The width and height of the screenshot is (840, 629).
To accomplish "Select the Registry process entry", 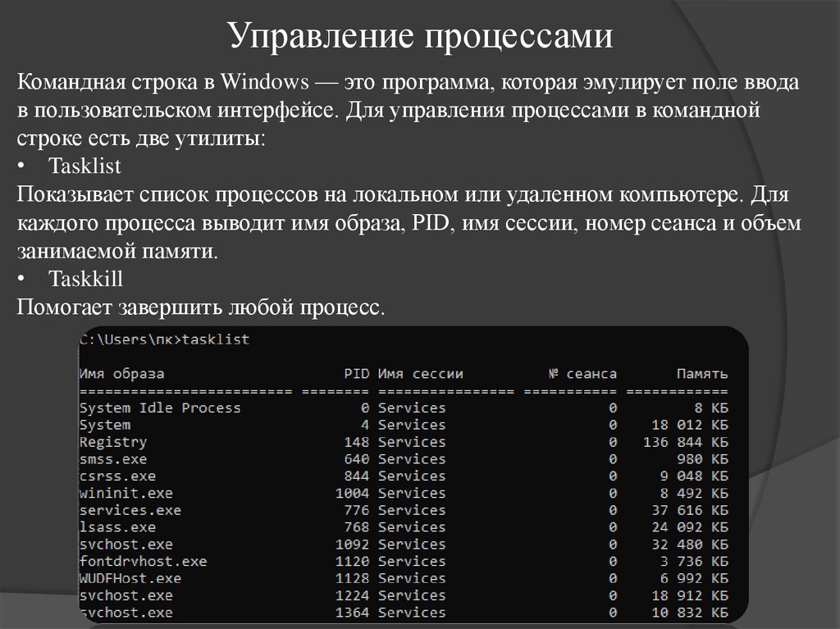I will pyautogui.click(x=112, y=441).
